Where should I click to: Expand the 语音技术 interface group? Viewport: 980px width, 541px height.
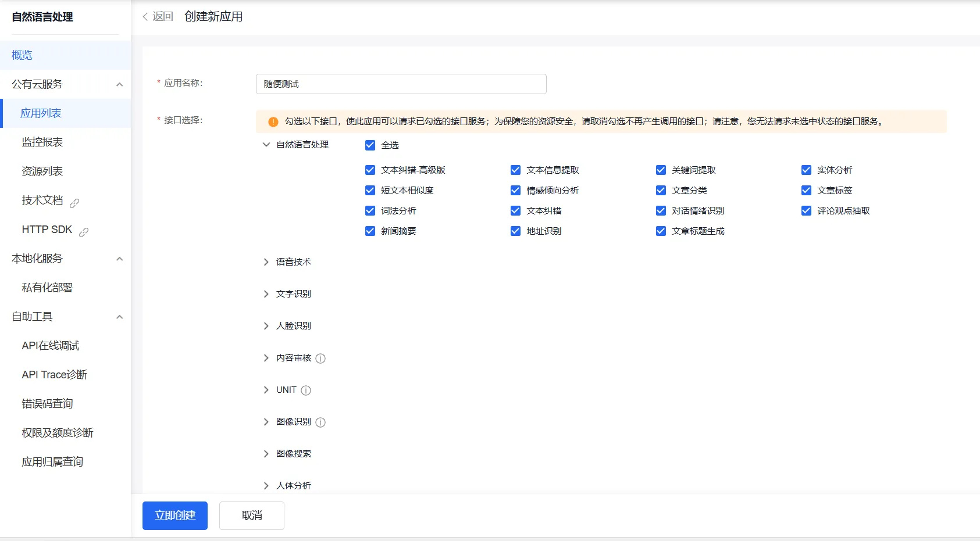[266, 262]
